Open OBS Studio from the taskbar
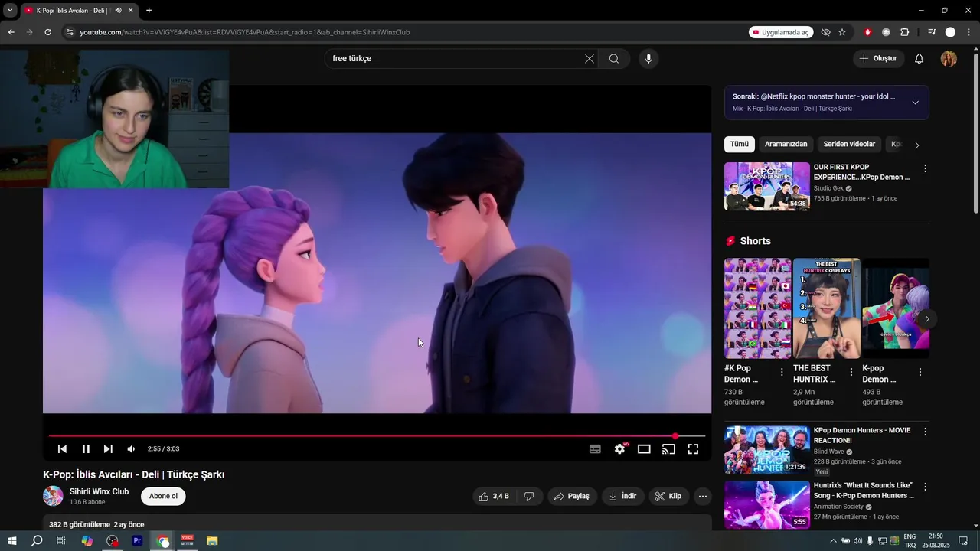980x551 pixels. point(113,541)
